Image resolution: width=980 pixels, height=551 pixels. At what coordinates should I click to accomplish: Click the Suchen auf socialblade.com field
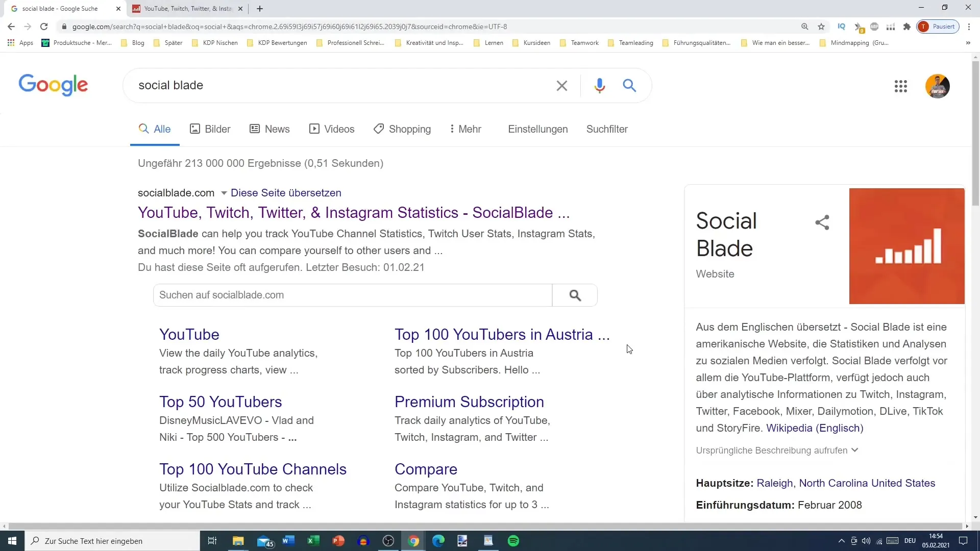coord(353,295)
